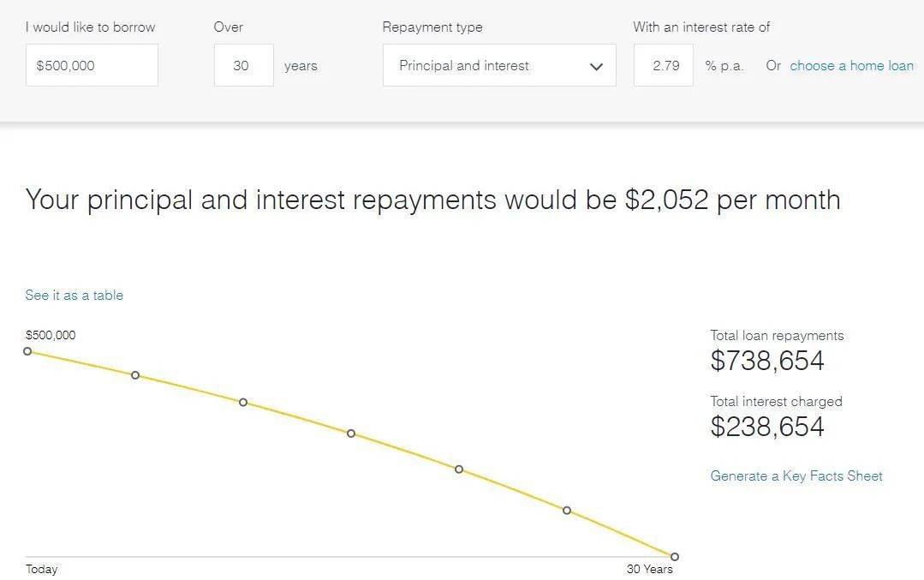Open Generate a Key Facts Sheet link

click(796, 476)
